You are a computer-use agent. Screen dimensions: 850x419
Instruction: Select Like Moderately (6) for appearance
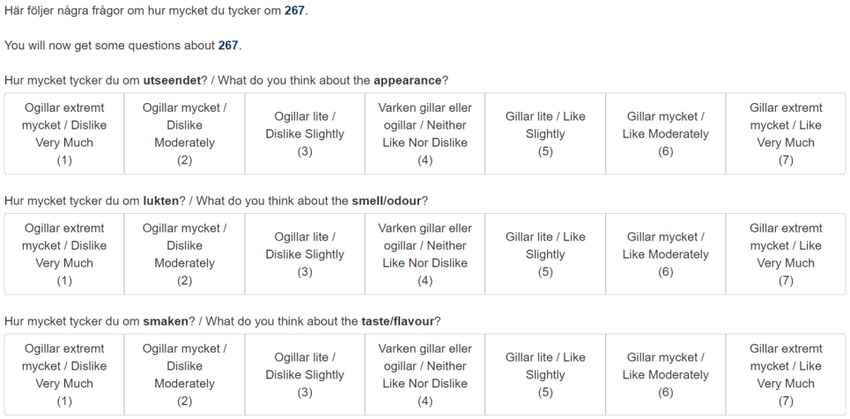pos(666,133)
